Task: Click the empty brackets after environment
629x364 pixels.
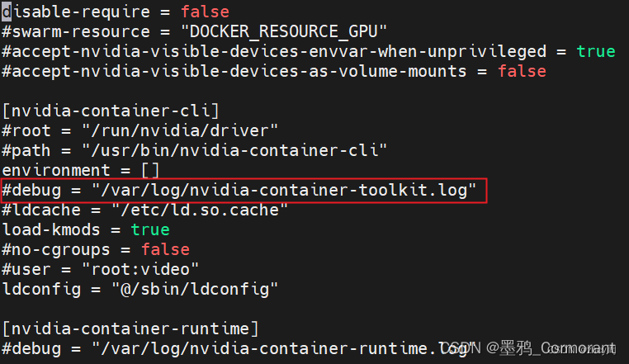Action: [x=150, y=170]
